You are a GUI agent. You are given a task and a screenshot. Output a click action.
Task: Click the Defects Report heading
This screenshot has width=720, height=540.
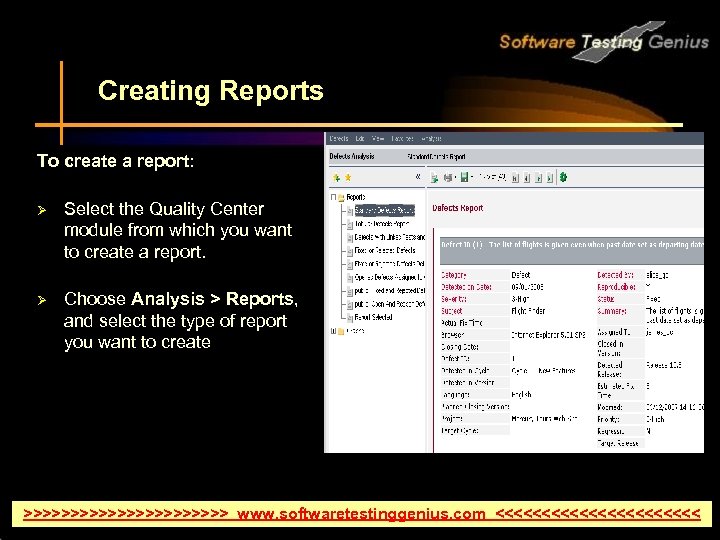(458, 208)
